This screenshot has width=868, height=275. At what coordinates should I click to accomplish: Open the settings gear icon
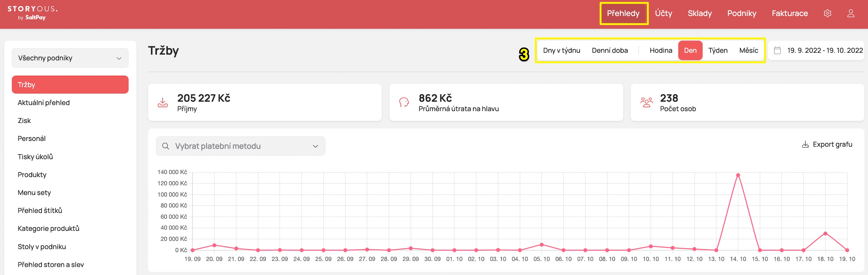point(827,13)
